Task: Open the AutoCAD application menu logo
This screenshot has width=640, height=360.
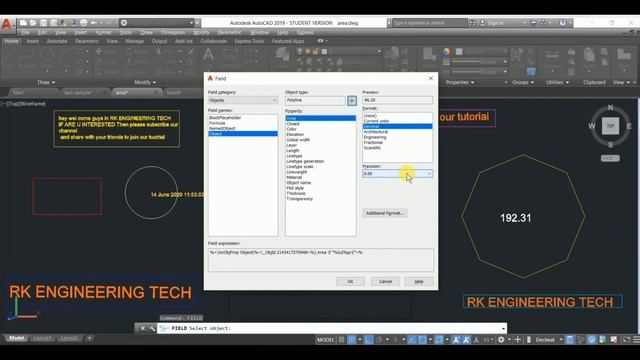Action: 7,24
